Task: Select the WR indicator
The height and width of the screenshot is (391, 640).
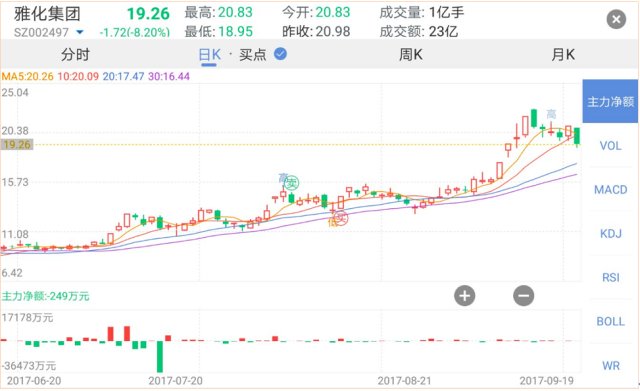Action: click(610, 366)
